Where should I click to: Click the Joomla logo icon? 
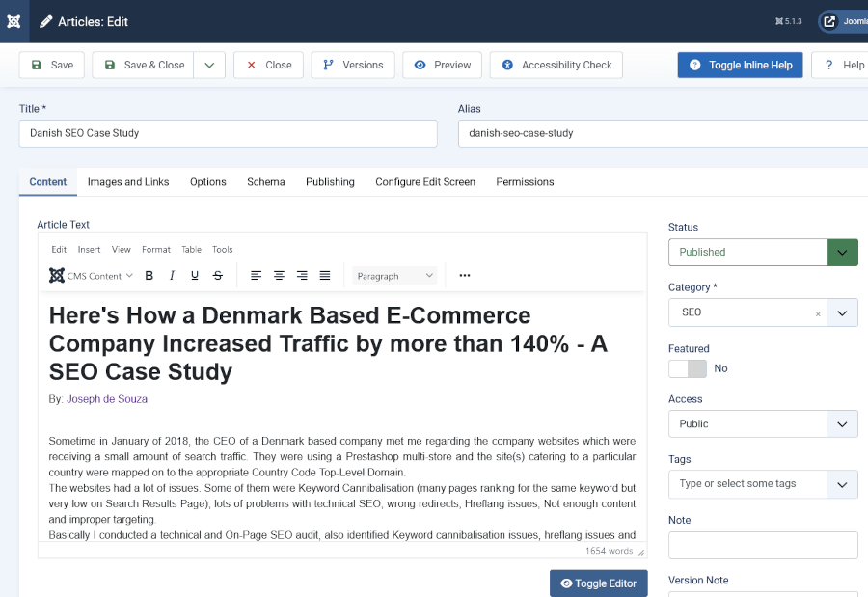pos(14,21)
